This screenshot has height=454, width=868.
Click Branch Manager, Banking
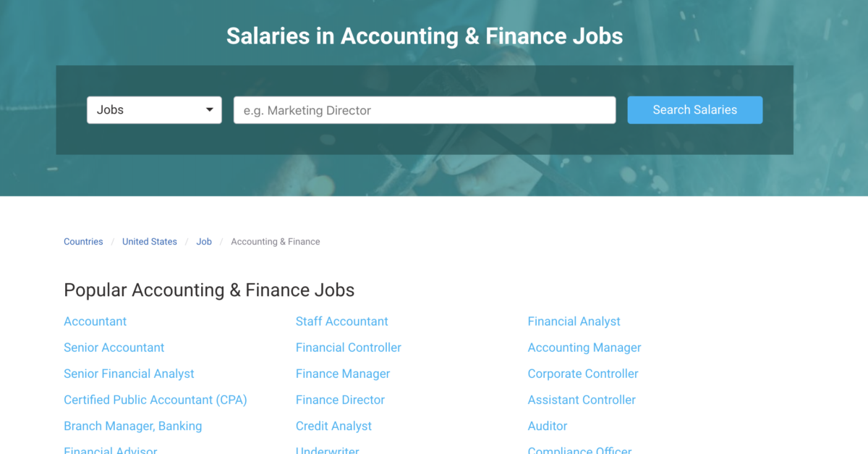(132, 426)
